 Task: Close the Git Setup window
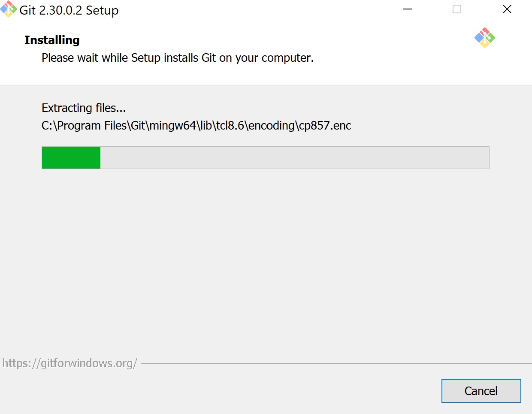tap(507, 9)
